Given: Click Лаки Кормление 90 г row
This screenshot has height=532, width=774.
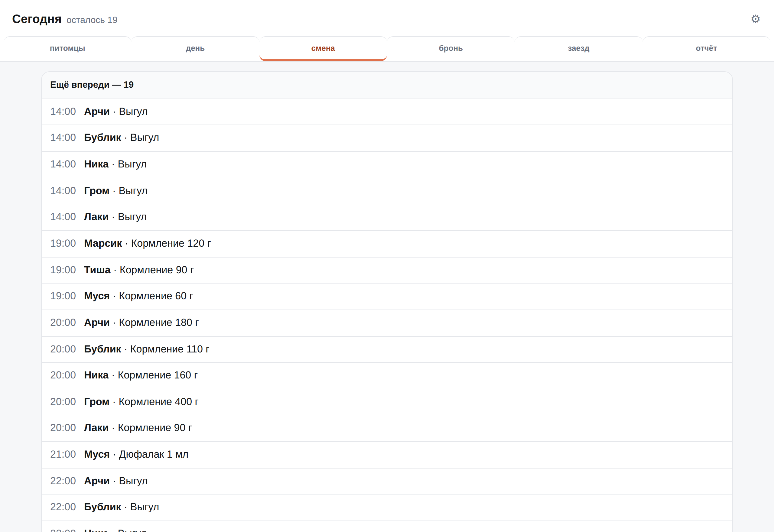Looking at the screenshot, I should [x=387, y=428].
